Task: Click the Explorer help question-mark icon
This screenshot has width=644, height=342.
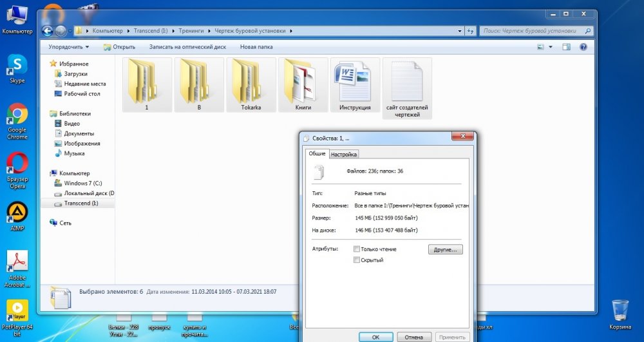Action: tap(583, 47)
